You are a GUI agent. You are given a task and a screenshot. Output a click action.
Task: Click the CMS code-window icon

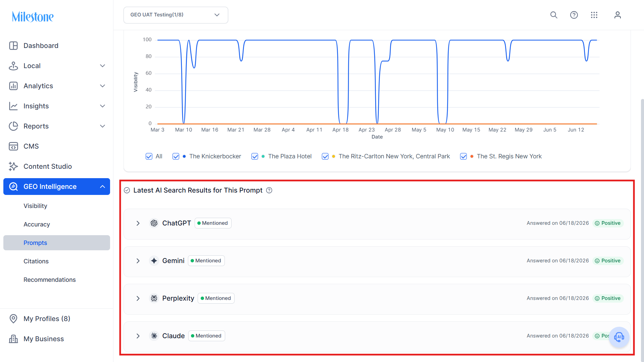click(13, 146)
